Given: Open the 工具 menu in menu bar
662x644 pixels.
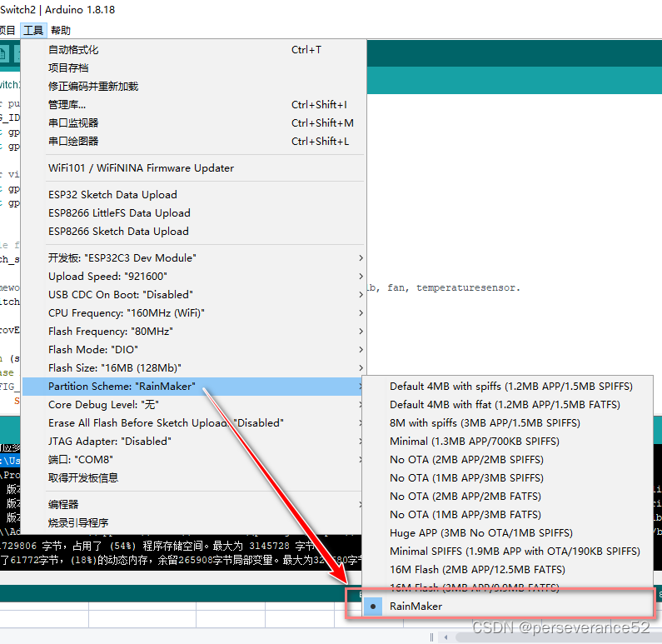Looking at the screenshot, I should (x=33, y=30).
